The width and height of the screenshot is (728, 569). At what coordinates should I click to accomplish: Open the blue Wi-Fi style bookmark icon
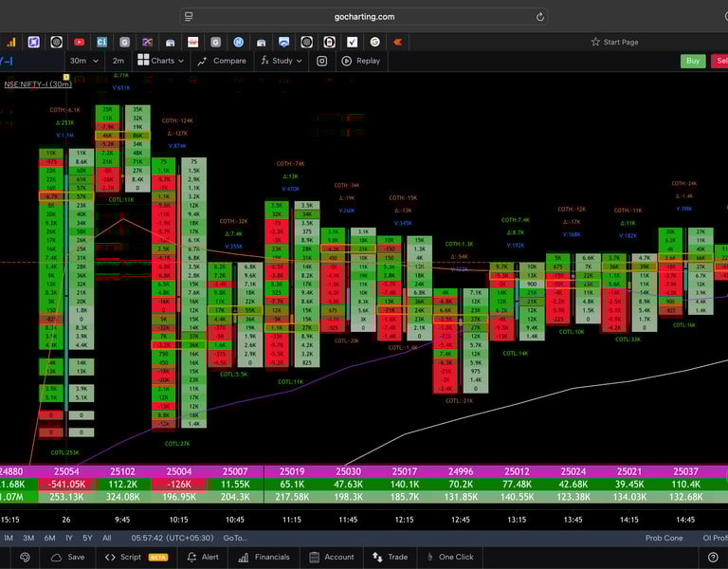(283, 43)
